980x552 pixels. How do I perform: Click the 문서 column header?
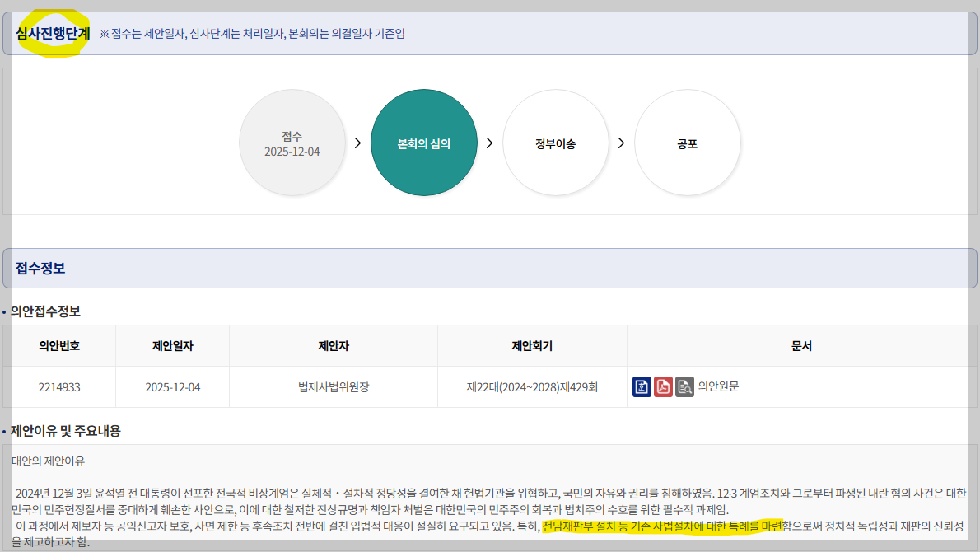click(x=801, y=346)
